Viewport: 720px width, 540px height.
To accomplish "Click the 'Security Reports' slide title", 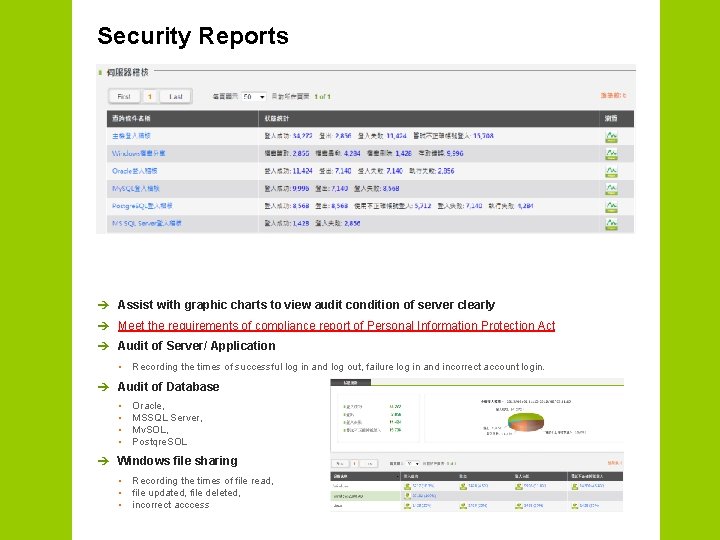I will (193, 36).
